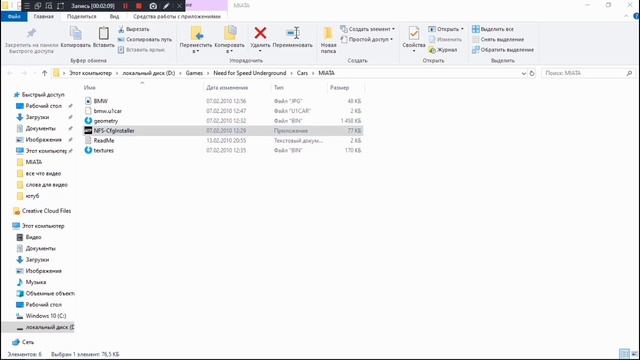640x360 pixels.
Task: Open the File (Файл) tab
Action: (14, 17)
